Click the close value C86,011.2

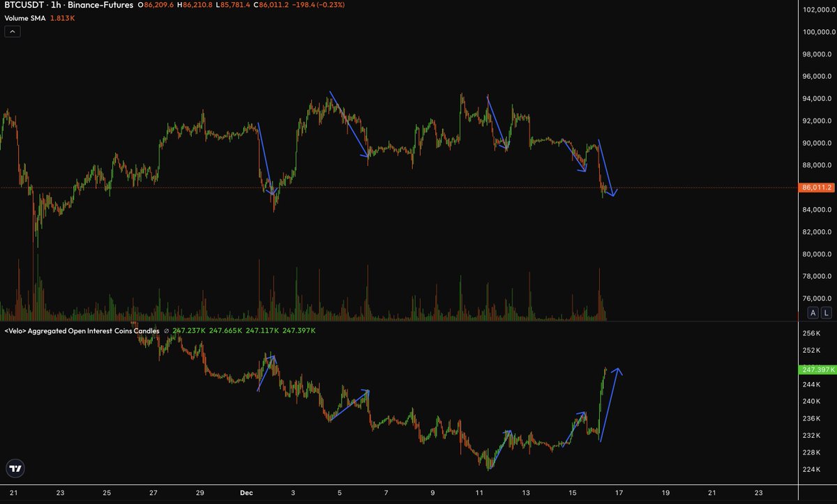coord(271,6)
